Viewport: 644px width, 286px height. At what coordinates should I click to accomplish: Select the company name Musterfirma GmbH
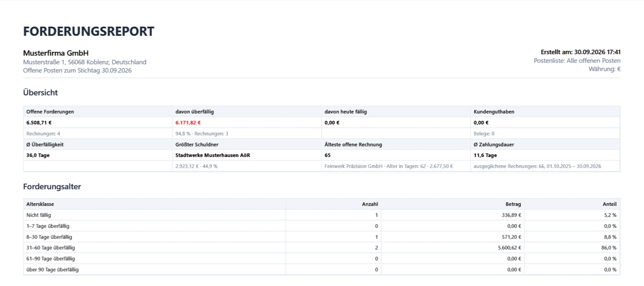(x=56, y=53)
